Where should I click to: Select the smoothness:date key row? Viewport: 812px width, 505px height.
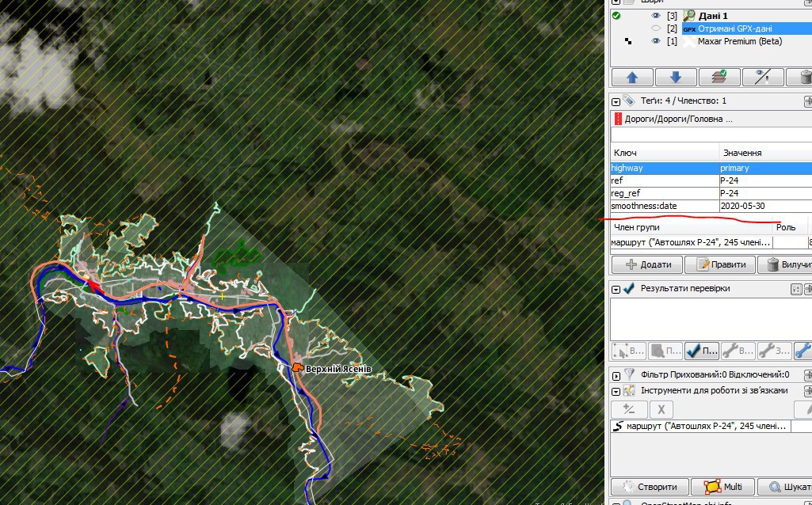click(665, 206)
